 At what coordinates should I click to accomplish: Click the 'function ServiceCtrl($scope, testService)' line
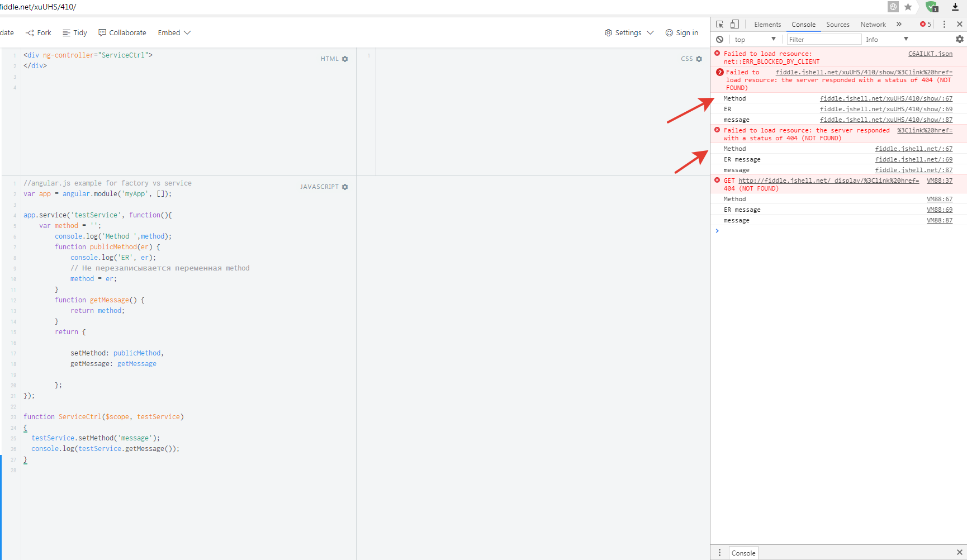coord(103,417)
